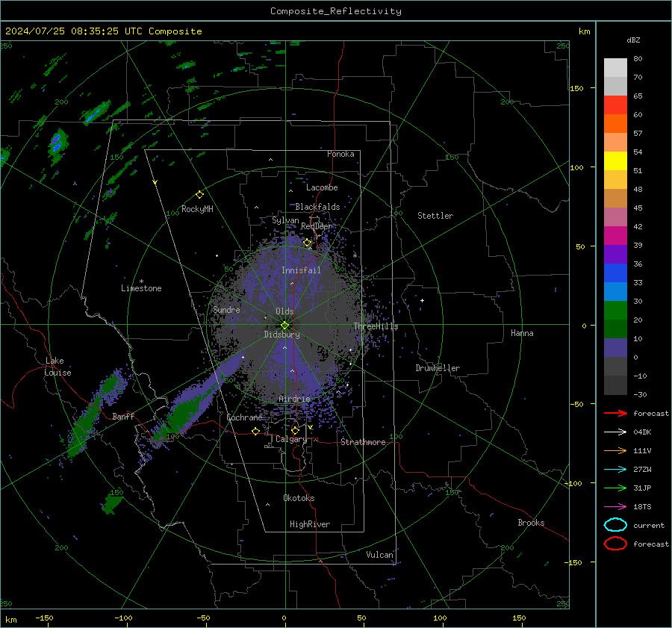Viewport: 672px width, 628px height.
Task: Click the cyan current ellipse legend icon
Action: coord(615,525)
